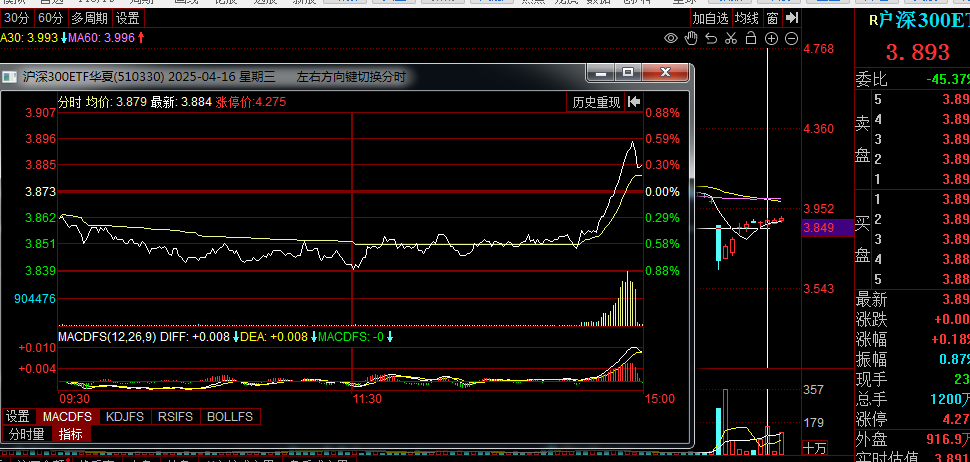Select the KDJFS indicator tab
Viewport: 970px width, 462px height.
tap(124, 416)
